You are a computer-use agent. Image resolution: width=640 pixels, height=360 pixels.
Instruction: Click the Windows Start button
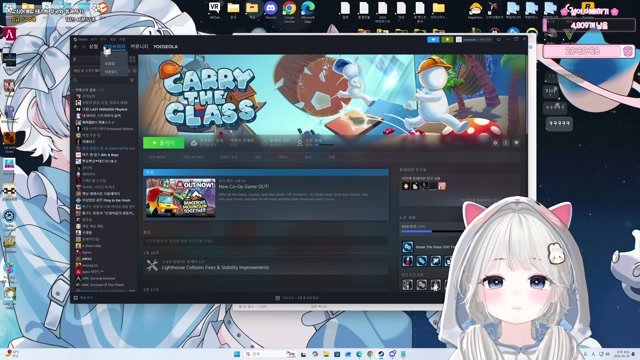tap(237, 354)
